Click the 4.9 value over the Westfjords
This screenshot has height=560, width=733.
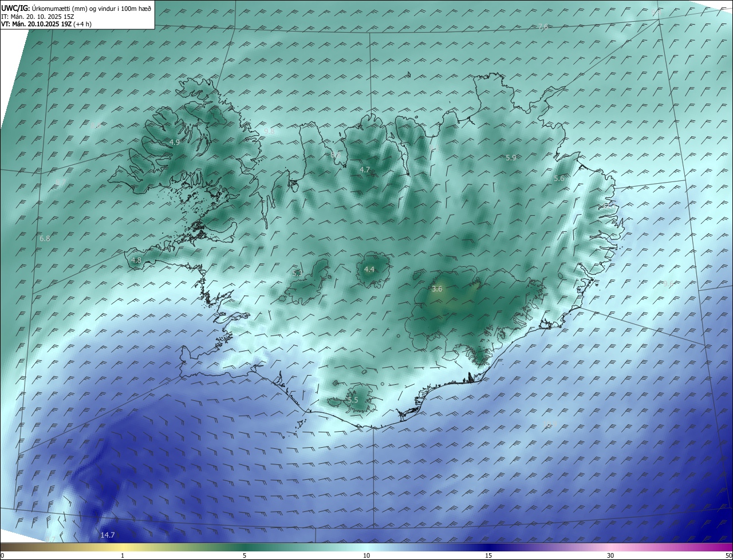(175, 142)
